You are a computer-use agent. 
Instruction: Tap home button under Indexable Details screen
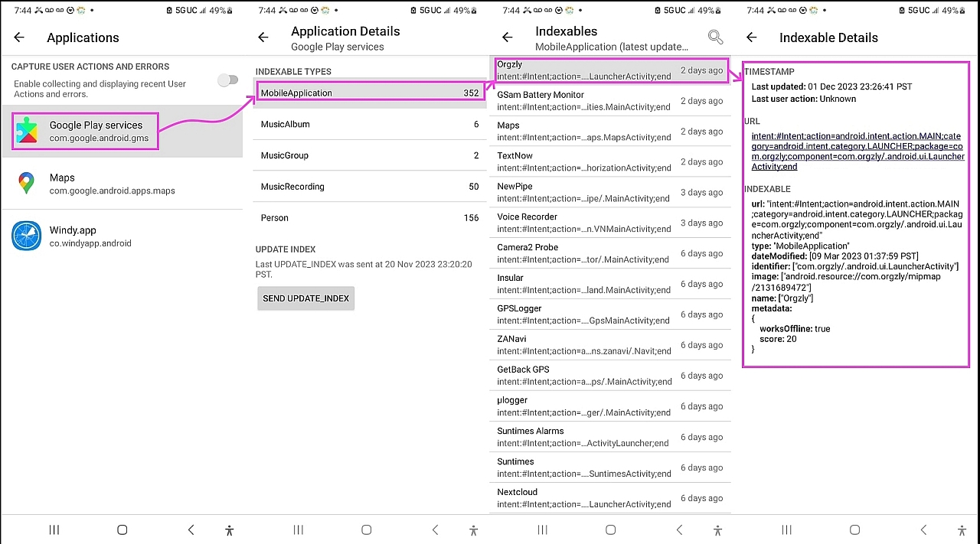point(854,529)
